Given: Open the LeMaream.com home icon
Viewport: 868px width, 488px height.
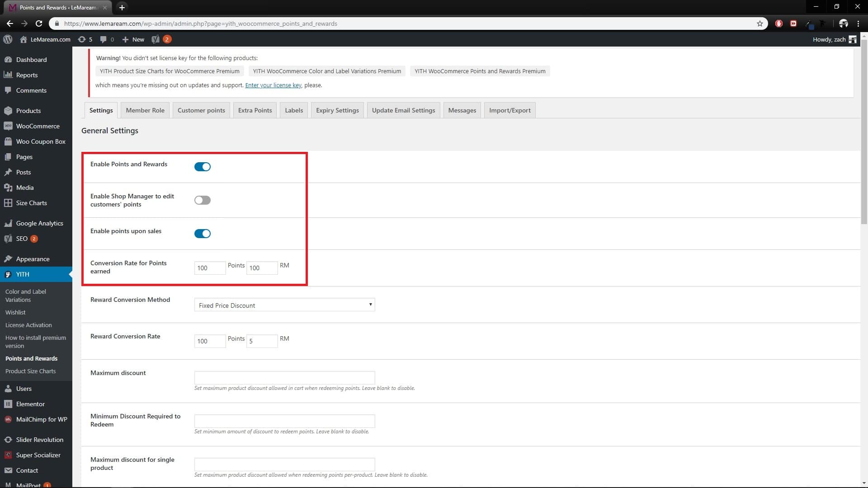Looking at the screenshot, I should (24, 39).
